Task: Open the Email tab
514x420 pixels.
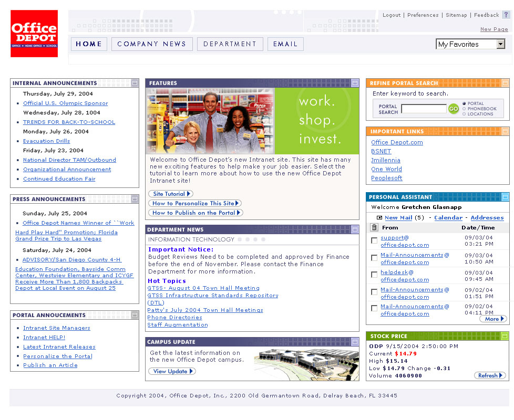Action: [x=285, y=44]
